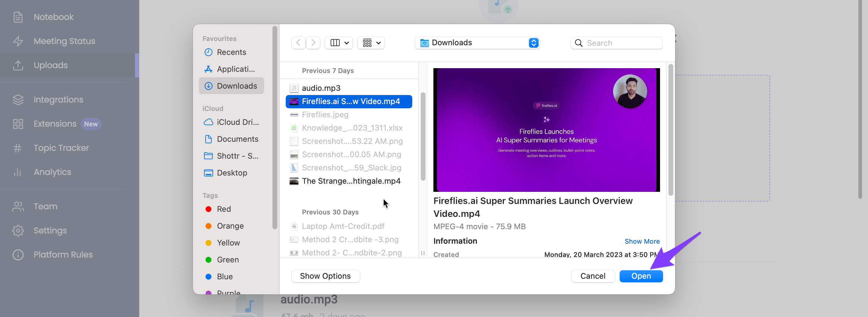Click the Recents clock icon
The width and height of the screenshot is (868, 317).
point(209,52)
